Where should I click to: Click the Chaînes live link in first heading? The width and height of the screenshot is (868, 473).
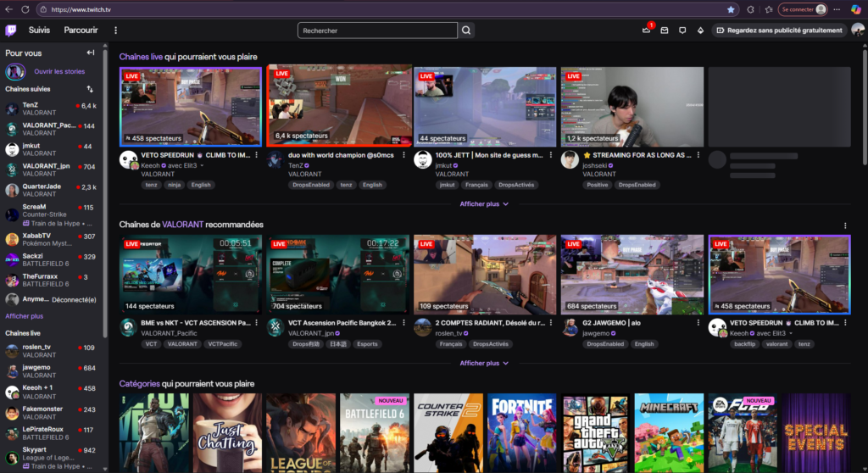[x=141, y=57]
